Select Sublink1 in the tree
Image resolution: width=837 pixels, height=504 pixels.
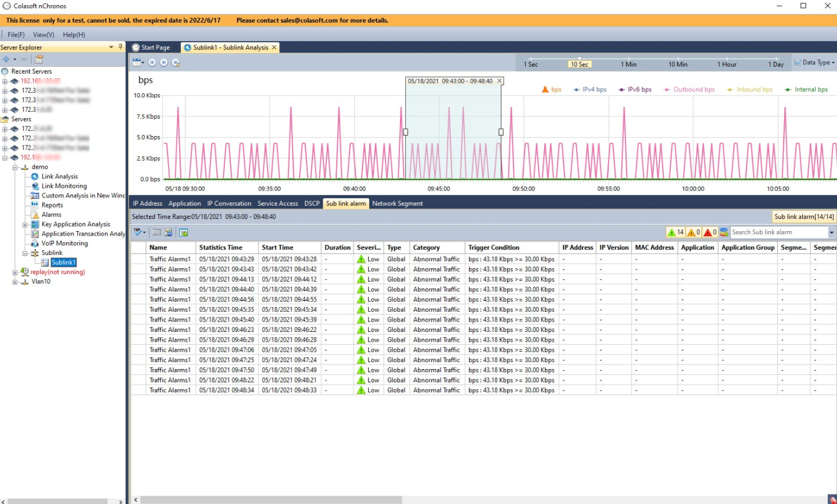pyautogui.click(x=63, y=262)
